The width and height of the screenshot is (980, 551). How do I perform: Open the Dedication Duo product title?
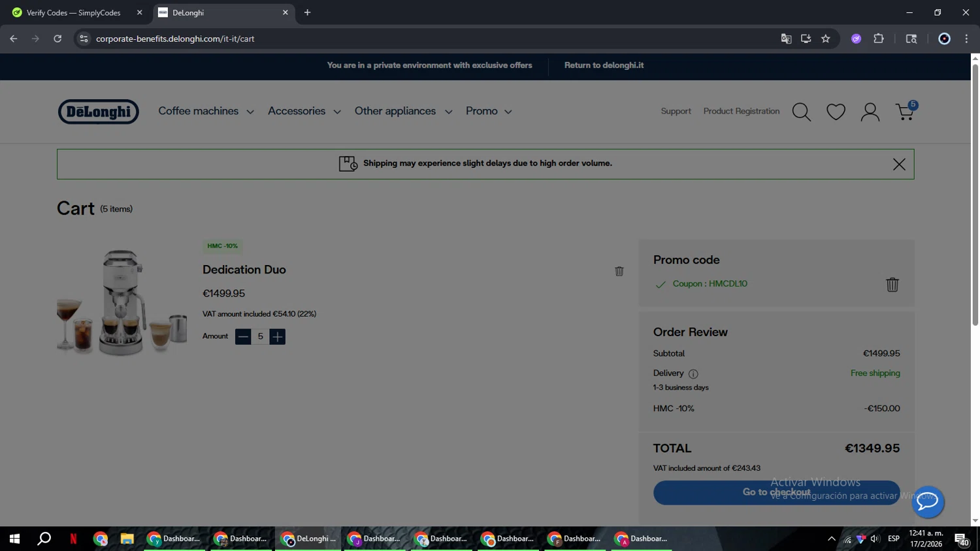point(244,270)
